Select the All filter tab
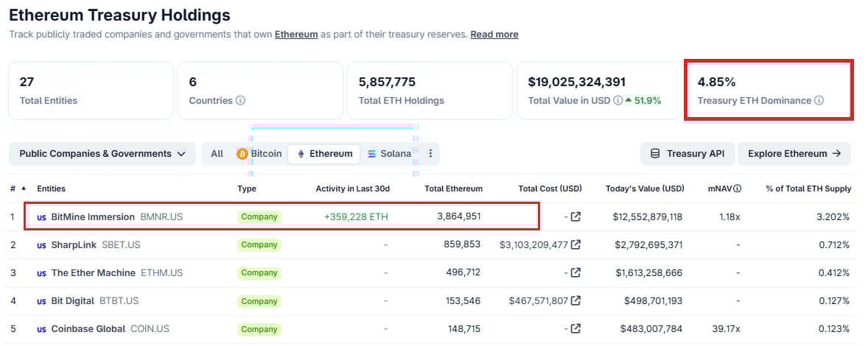The width and height of the screenshot is (868, 346). [217, 154]
